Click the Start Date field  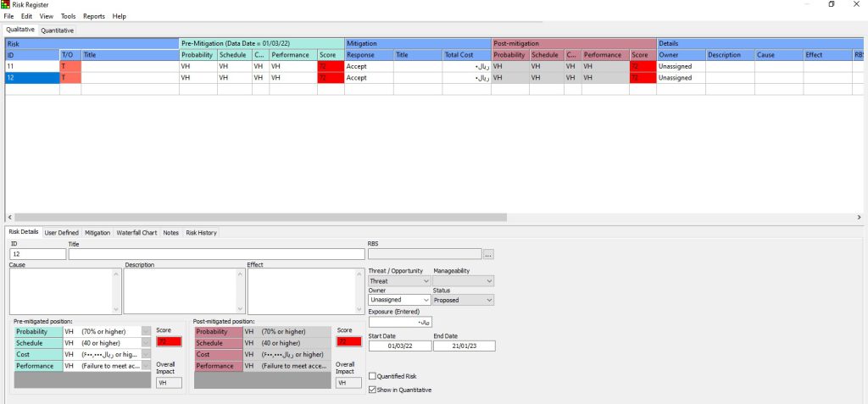[399, 346]
